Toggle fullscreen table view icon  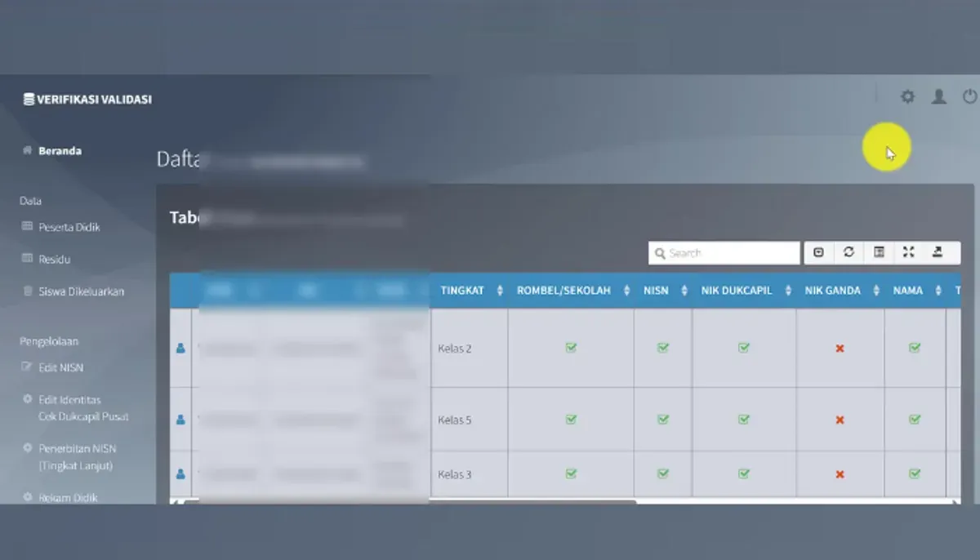(x=908, y=252)
